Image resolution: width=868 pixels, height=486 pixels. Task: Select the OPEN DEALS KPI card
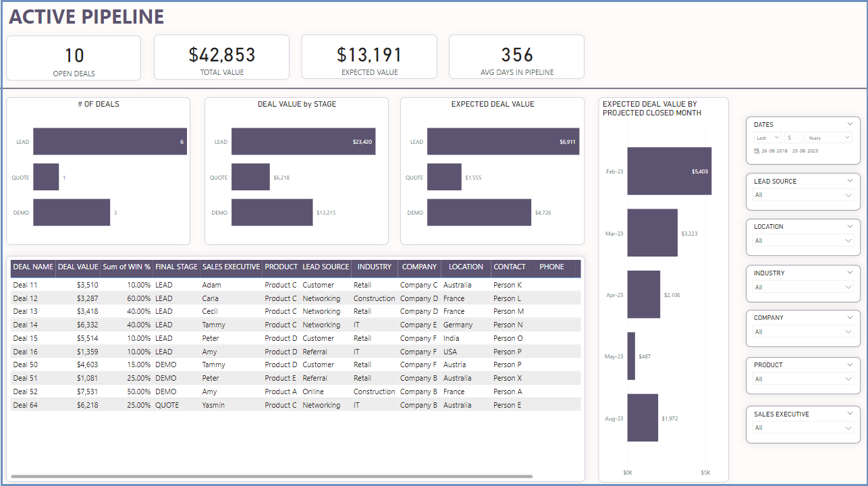(74, 57)
